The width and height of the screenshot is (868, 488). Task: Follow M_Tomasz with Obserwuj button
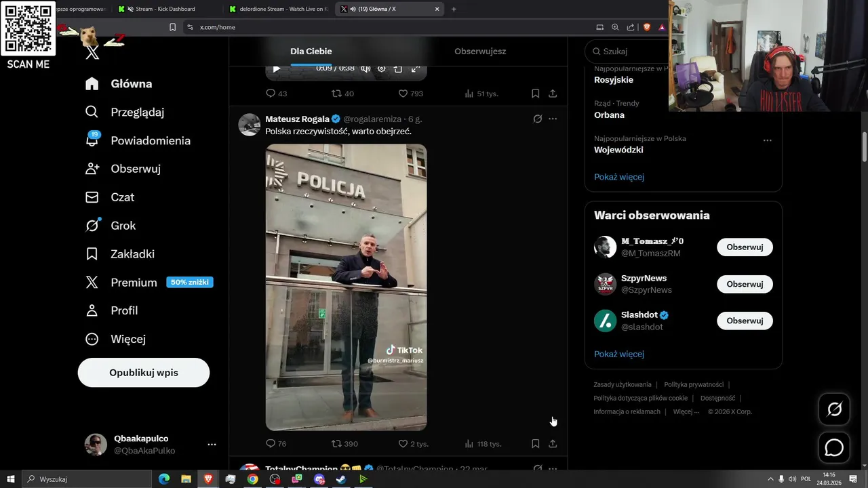pos(745,247)
